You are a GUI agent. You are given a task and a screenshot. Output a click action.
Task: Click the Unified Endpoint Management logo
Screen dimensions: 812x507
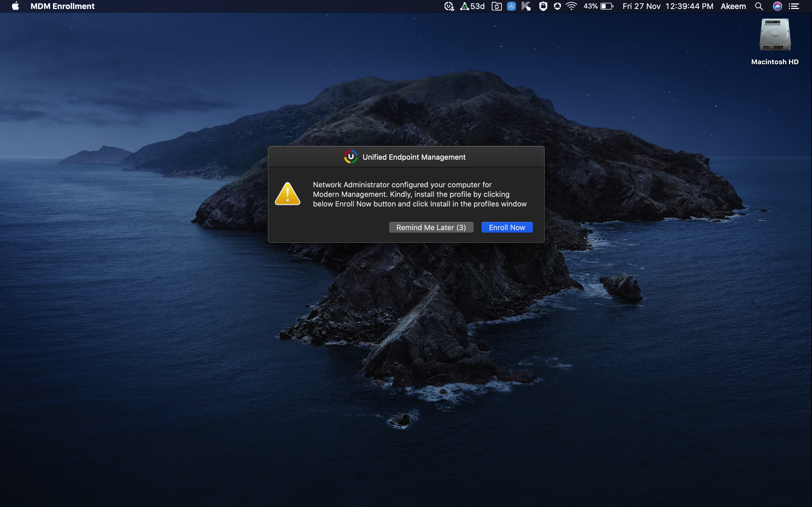tap(351, 157)
